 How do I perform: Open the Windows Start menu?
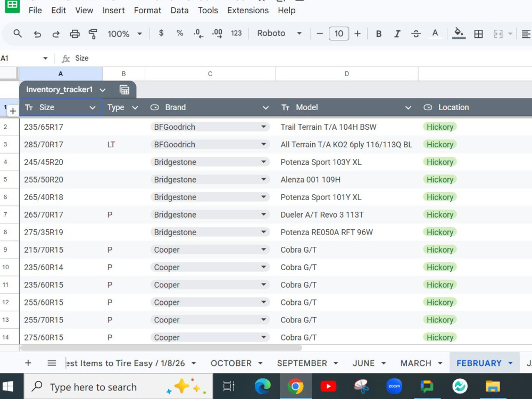pyautogui.click(x=7, y=386)
